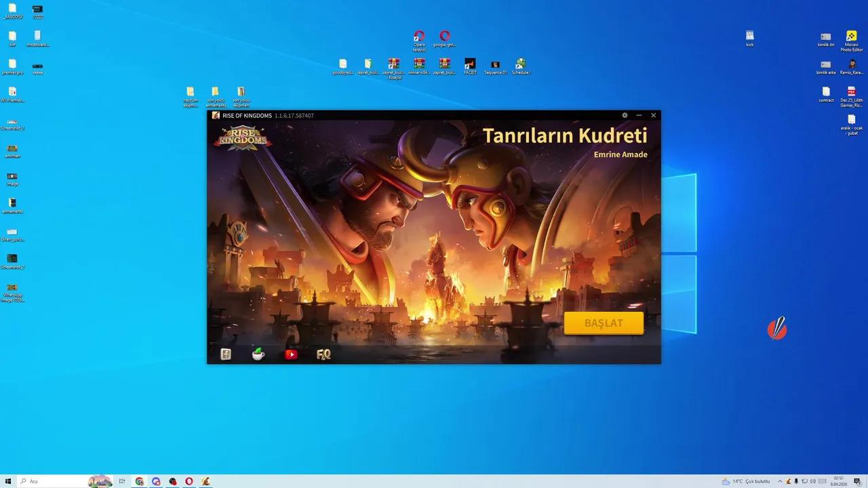Adjust the speaker volume from the system tray
Image resolution: width=868 pixels, height=488 pixels.
coord(812,481)
